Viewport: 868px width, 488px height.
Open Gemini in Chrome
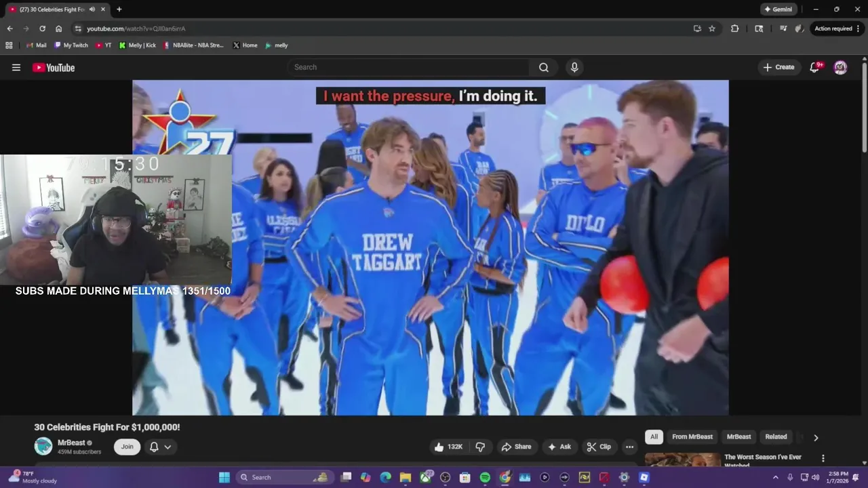tap(779, 9)
